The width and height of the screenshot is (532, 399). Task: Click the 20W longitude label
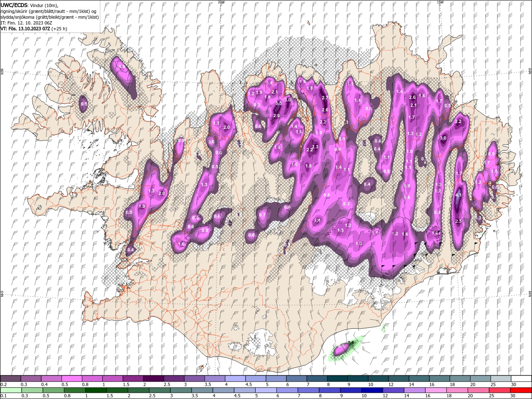coord(221,2)
